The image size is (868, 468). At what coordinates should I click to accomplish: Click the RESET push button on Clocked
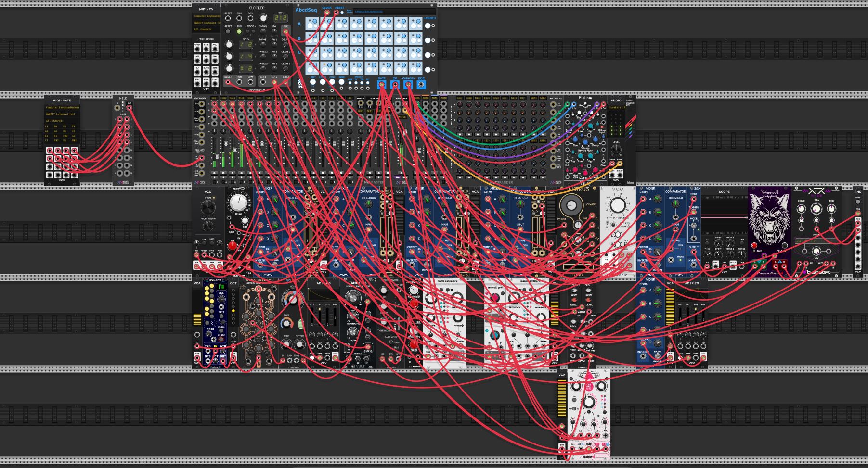pos(228,32)
